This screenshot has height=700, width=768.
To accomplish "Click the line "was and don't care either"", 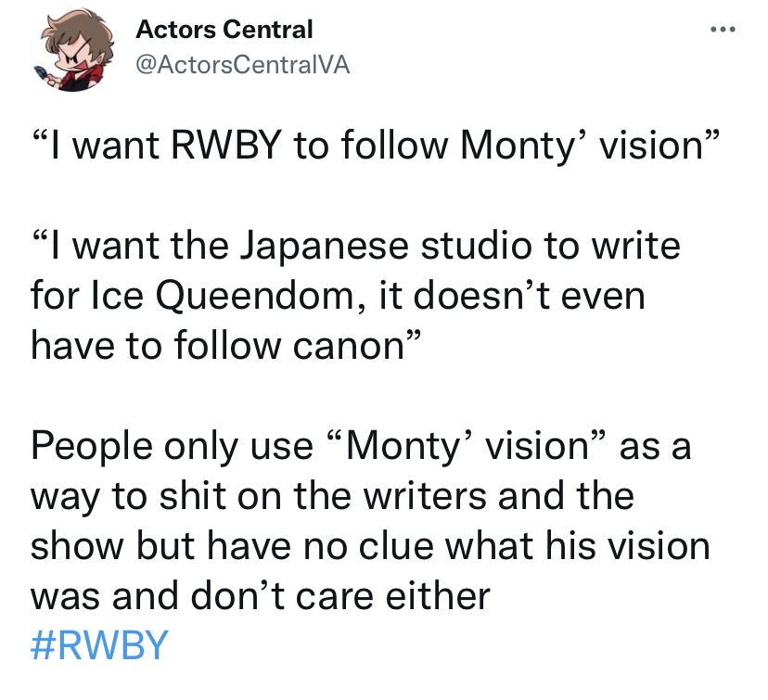I will click(261, 596).
